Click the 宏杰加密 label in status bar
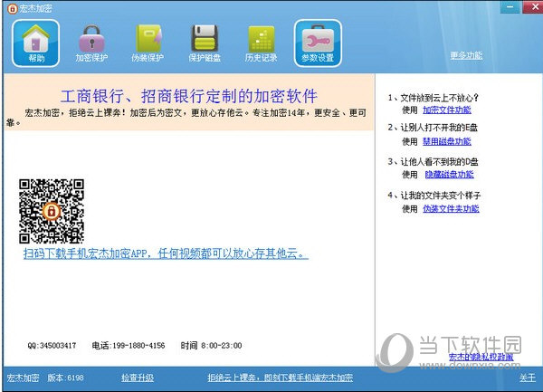 click(x=23, y=378)
